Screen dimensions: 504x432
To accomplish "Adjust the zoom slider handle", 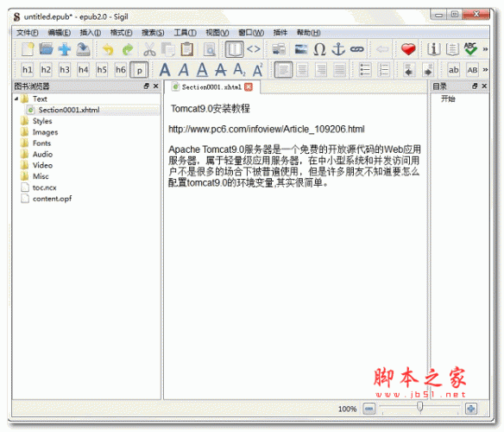I will point(419,407).
